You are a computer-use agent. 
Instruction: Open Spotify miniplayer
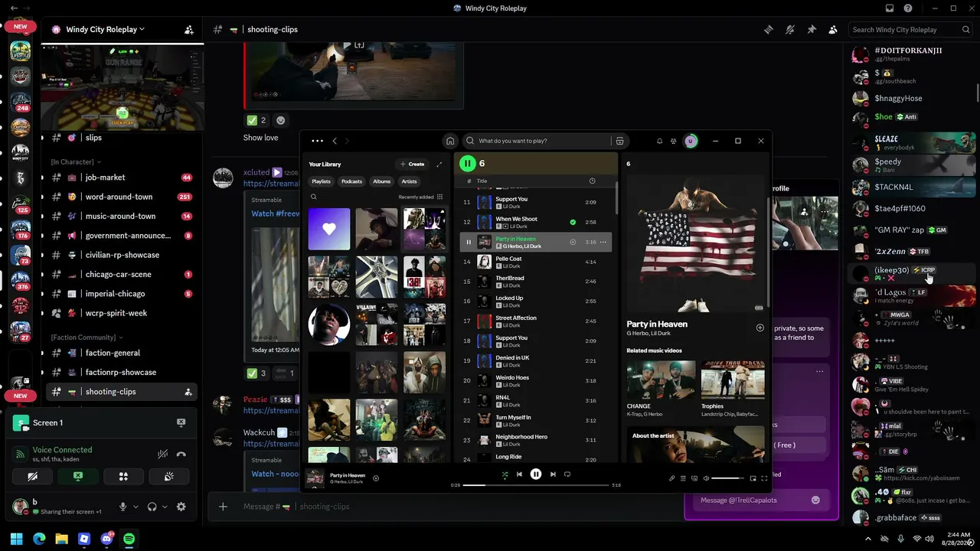coord(753,478)
